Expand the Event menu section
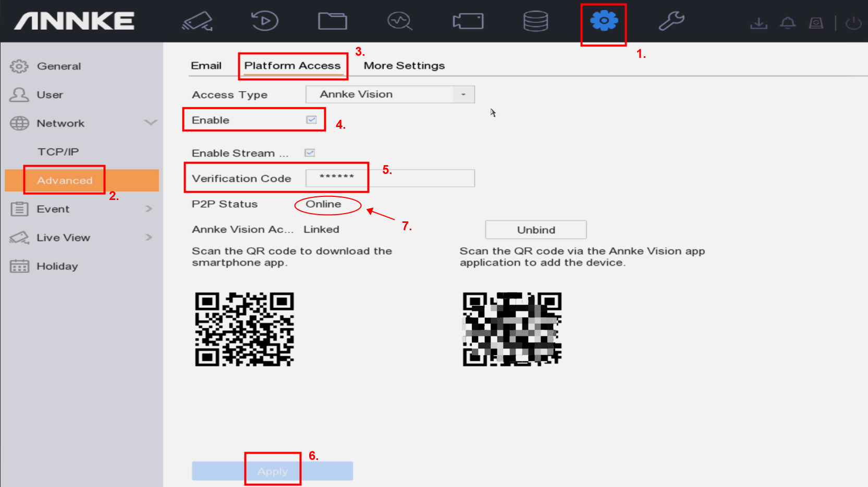 click(x=149, y=209)
